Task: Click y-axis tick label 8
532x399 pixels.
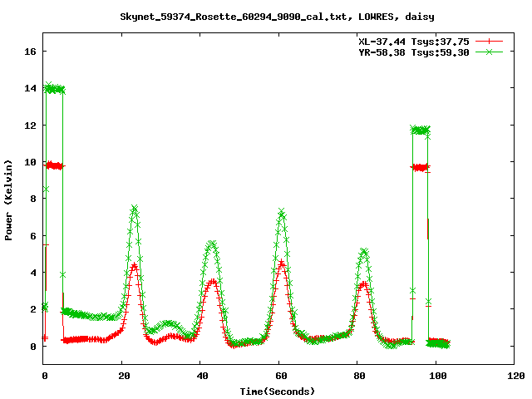Action: [x=33, y=199]
